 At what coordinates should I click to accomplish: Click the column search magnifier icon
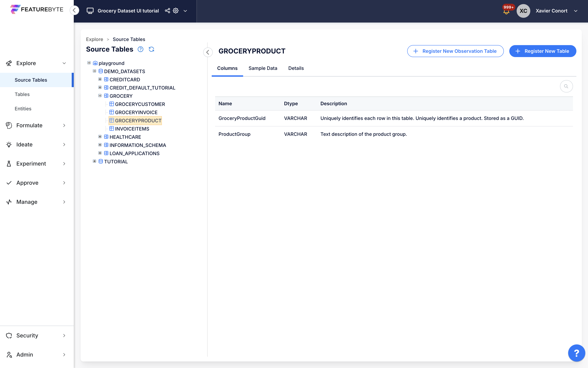pos(566,86)
